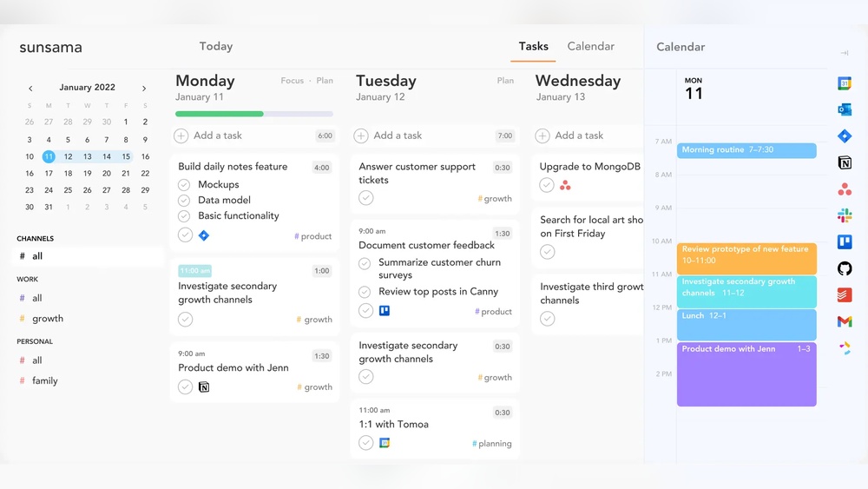This screenshot has height=489, width=868.
Task: Go to next month in mini calendar
Action: pyautogui.click(x=144, y=88)
